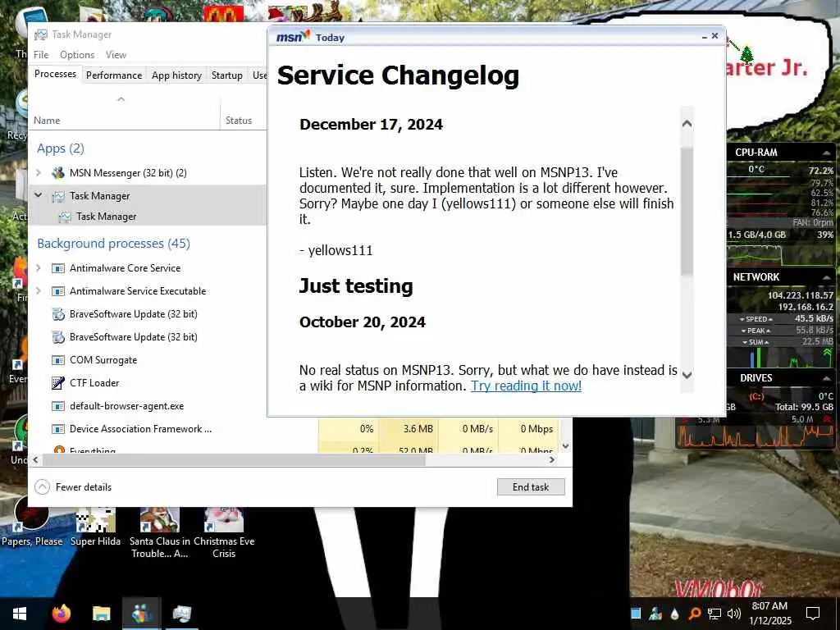Click the volume speaker tray icon

pos(734,614)
